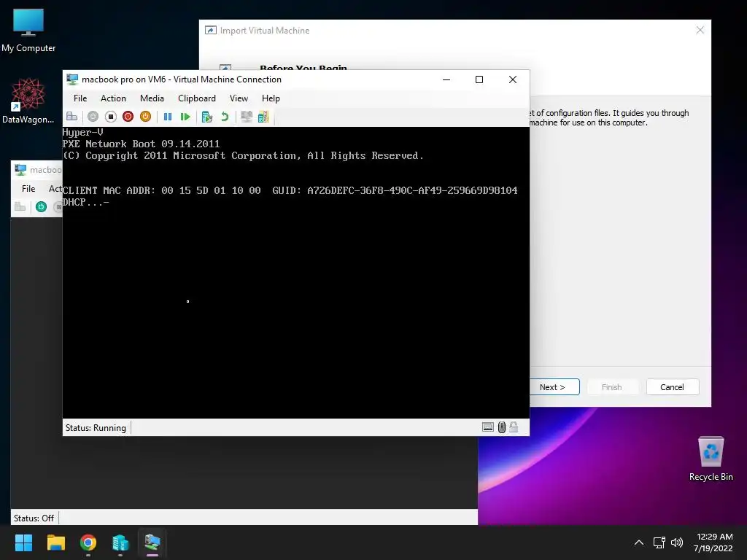This screenshot has height=560, width=747.
Task: Click the 'CLIENT MAC ADDR' line in console
Action: pos(290,190)
